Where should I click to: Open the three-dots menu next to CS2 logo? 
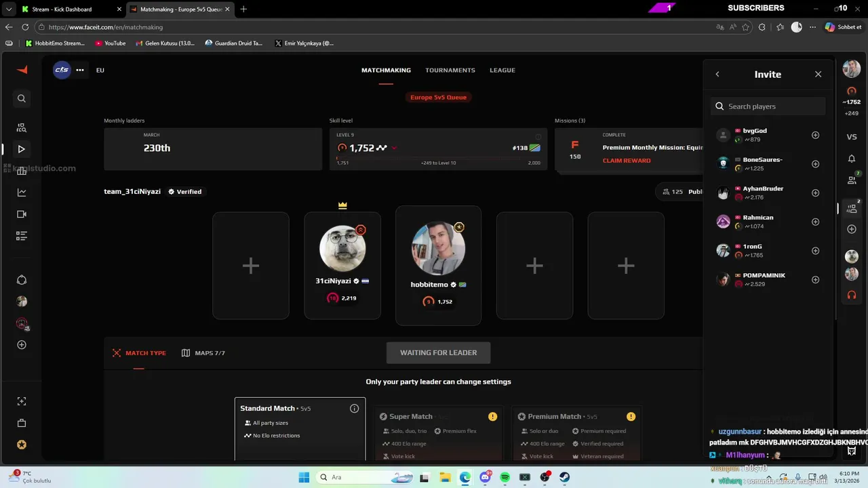80,70
